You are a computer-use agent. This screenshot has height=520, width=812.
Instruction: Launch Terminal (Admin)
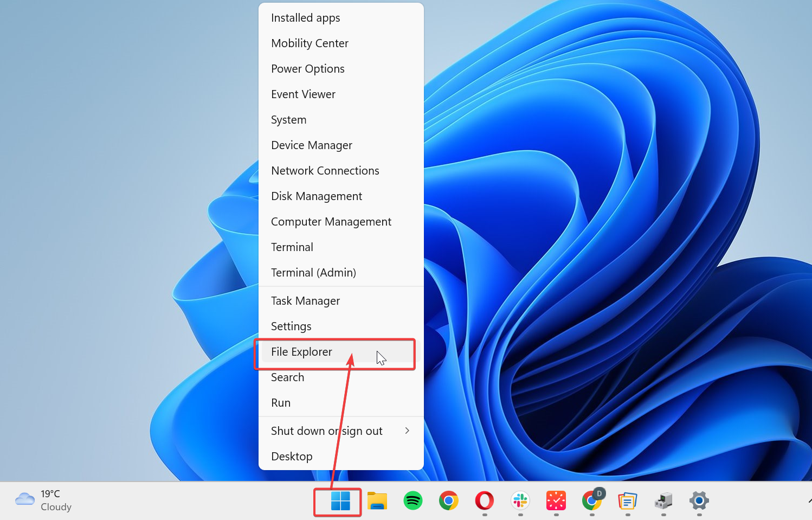pos(341,273)
